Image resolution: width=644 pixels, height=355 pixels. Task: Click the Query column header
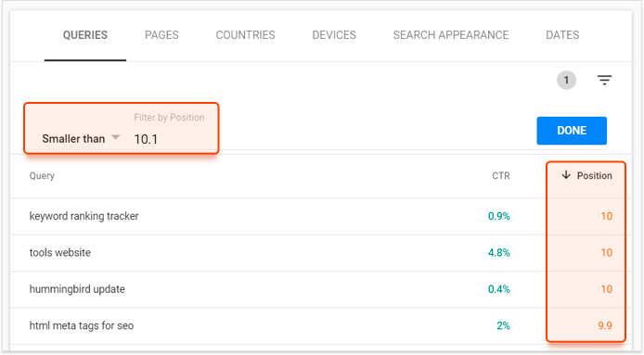[x=42, y=176]
